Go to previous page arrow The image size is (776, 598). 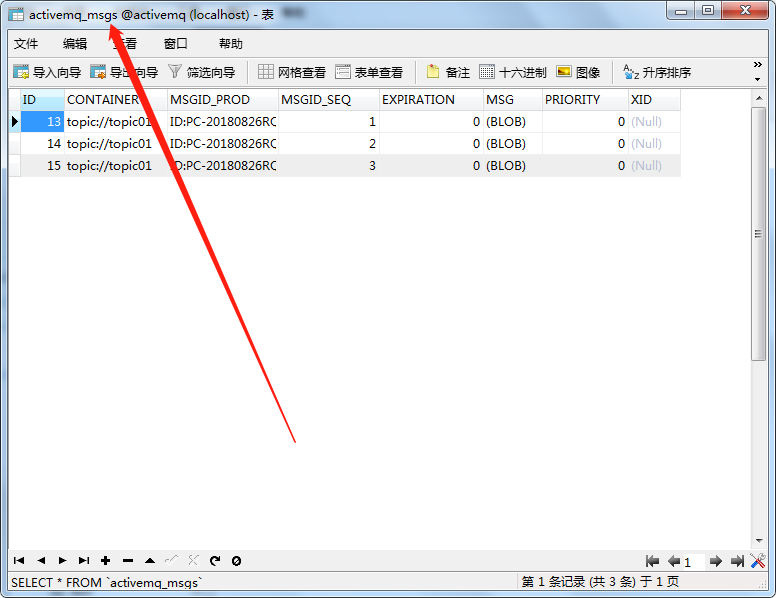coord(674,561)
